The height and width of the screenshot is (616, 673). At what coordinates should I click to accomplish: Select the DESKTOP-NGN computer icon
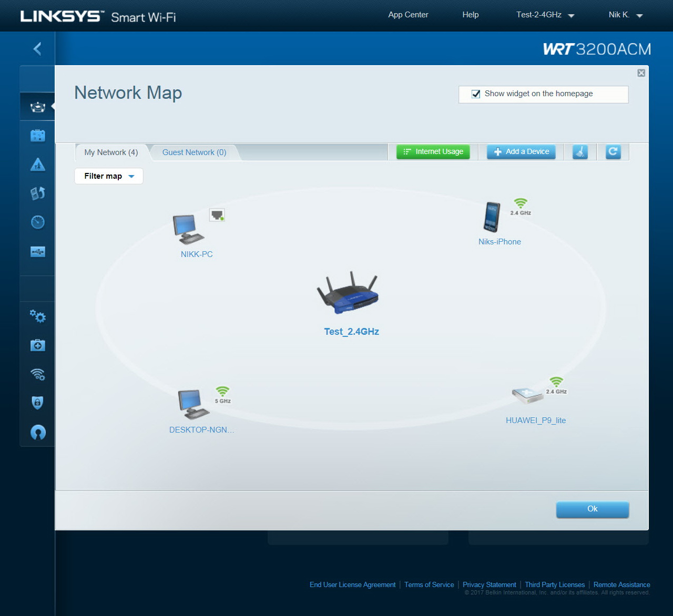click(193, 404)
